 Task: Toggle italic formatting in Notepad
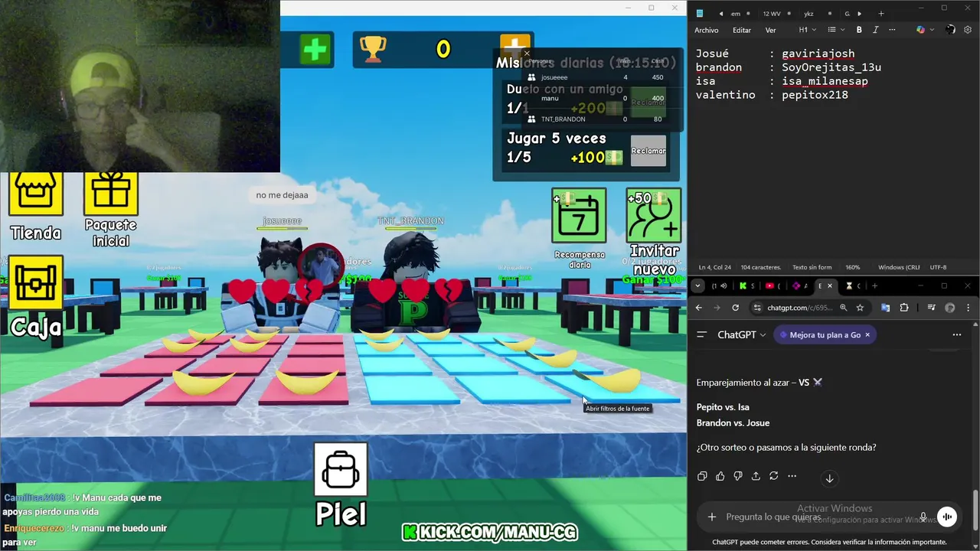pyautogui.click(x=875, y=30)
